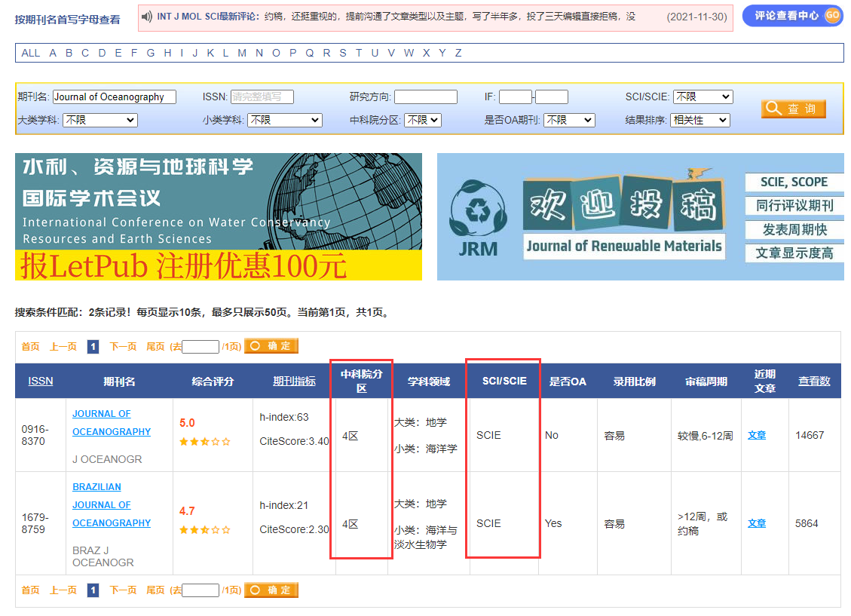
Task: Click 文章 for Journal of Oceanography
Action: click(756, 434)
